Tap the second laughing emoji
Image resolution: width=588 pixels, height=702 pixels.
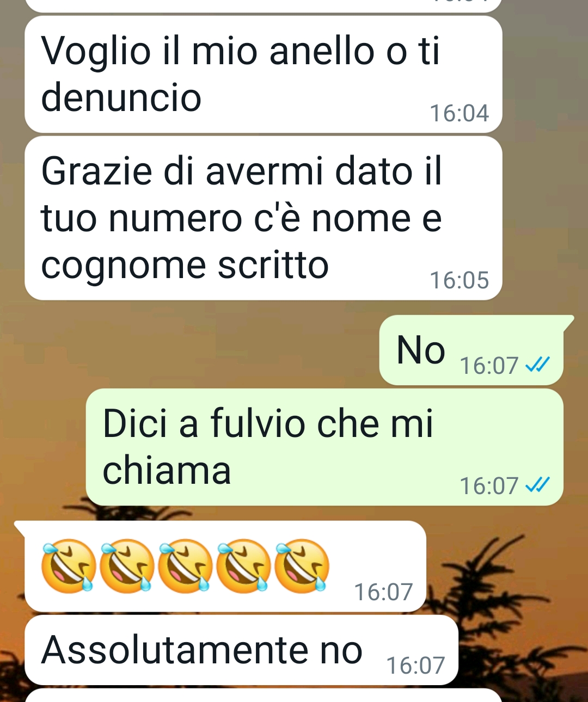pyautogui.click(x=127, y=565)
